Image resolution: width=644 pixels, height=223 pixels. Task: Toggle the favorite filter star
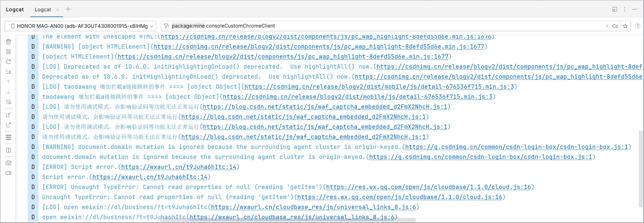(x=625, y=26)
